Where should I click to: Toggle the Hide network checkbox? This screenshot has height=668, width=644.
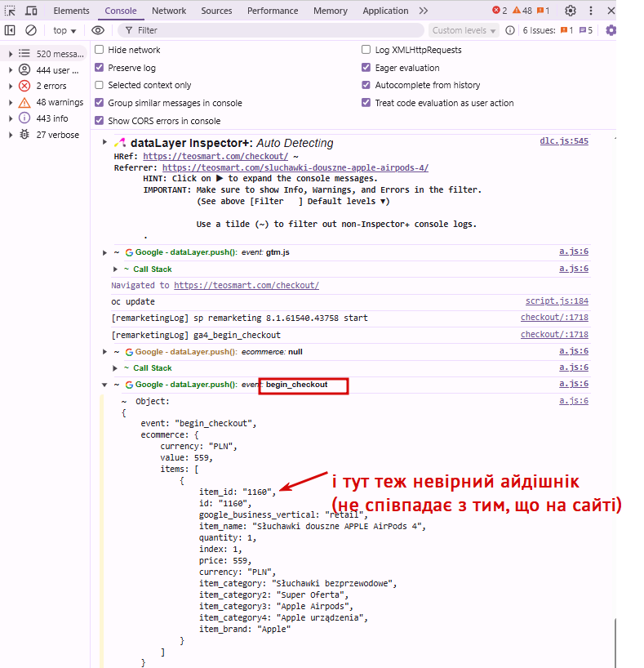coord(100,50)
